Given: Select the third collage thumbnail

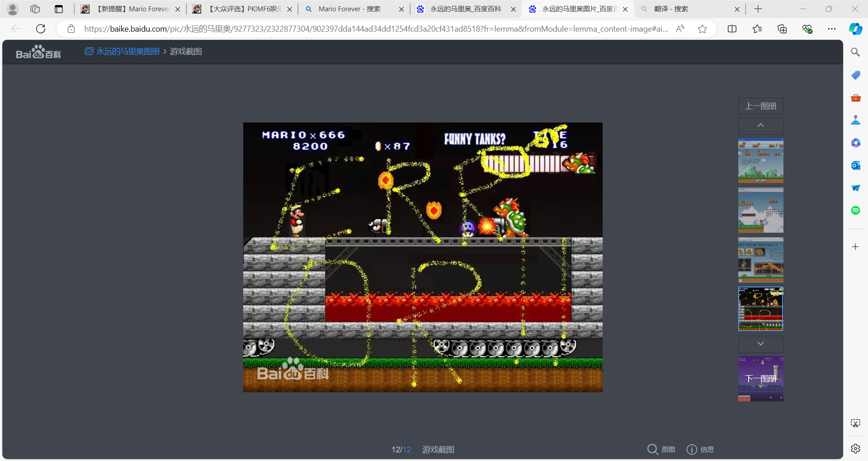Looking at the screenshot, I should pyautogui.click(x=761, y=260).
